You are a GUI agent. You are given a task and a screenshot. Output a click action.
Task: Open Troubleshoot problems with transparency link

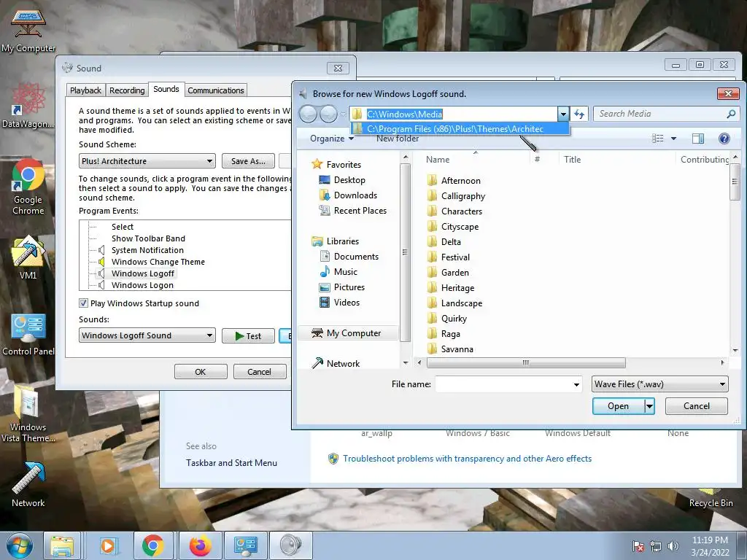[x=468, y=459]
